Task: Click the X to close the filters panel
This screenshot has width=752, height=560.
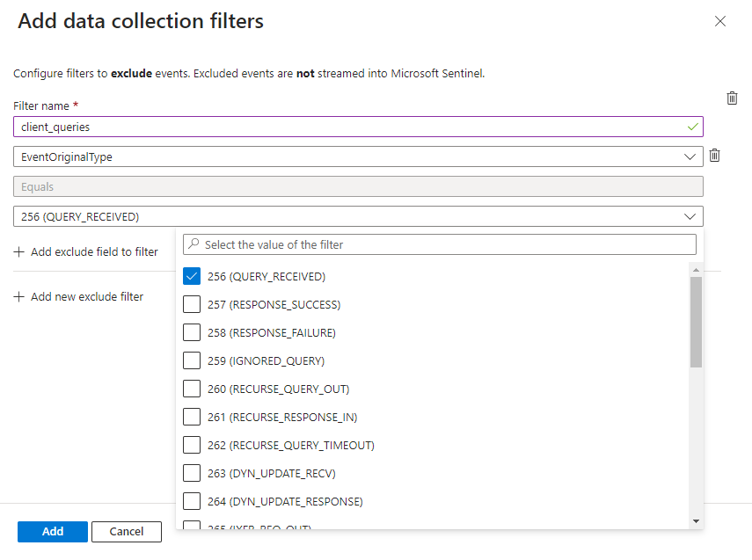Action: [x=720, y=21]
